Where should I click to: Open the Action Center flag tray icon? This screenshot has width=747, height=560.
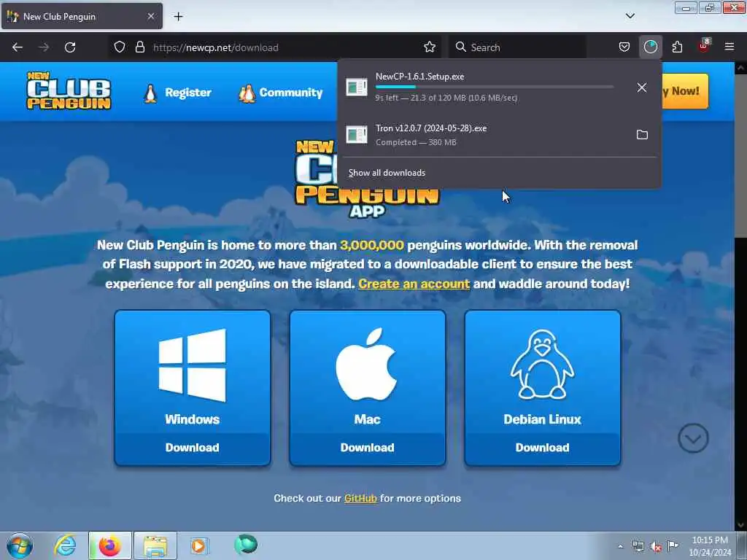tap(673, 546)
